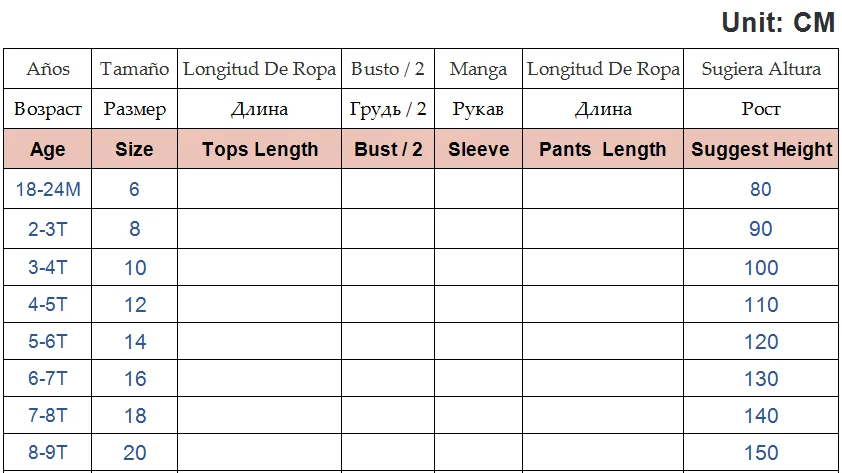
Task: Select the "Suggest Height" column header
Action: click(761, 150)
